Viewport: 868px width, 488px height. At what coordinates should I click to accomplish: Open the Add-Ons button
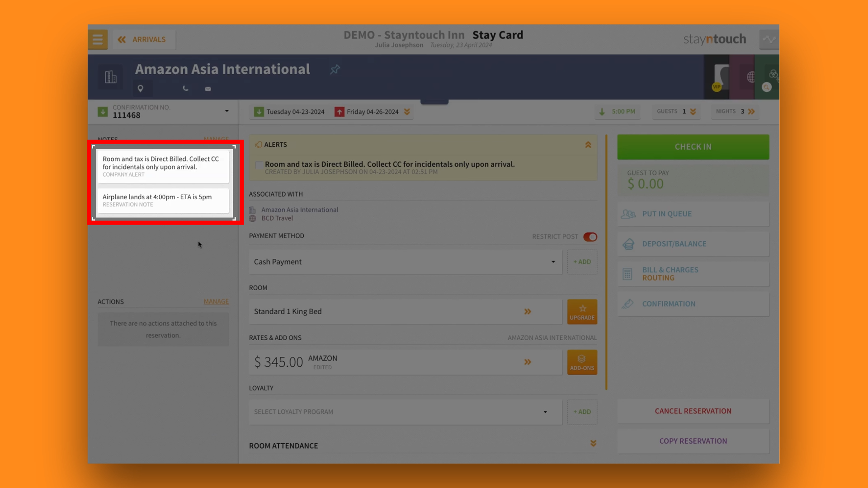tap(582, 362)
